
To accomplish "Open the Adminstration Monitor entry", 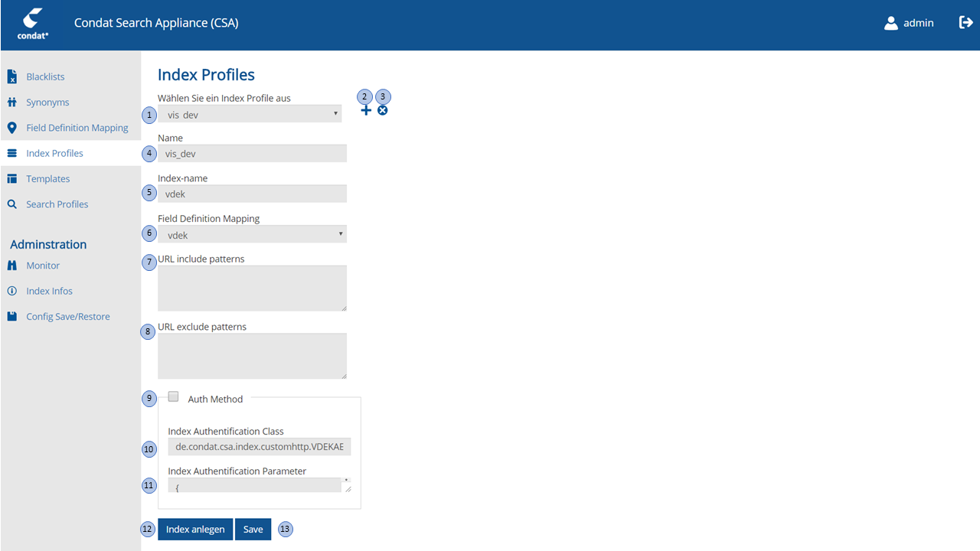I will (41, 266).
